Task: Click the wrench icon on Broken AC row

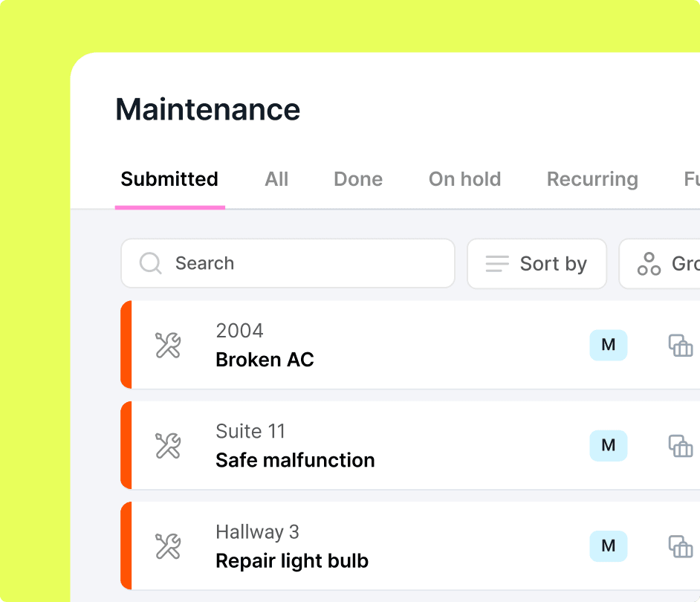Action: click(168, 346)
